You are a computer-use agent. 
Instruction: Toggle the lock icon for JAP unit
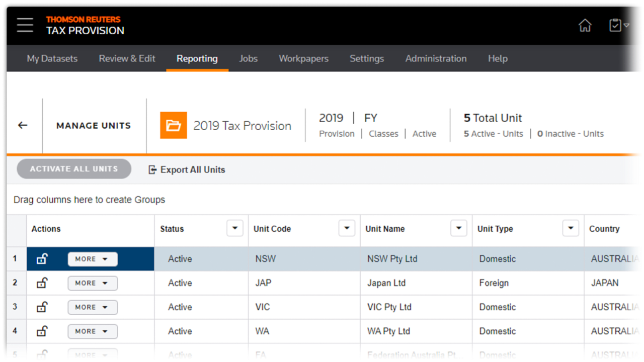pyautogui.click(x=42, y=283)
